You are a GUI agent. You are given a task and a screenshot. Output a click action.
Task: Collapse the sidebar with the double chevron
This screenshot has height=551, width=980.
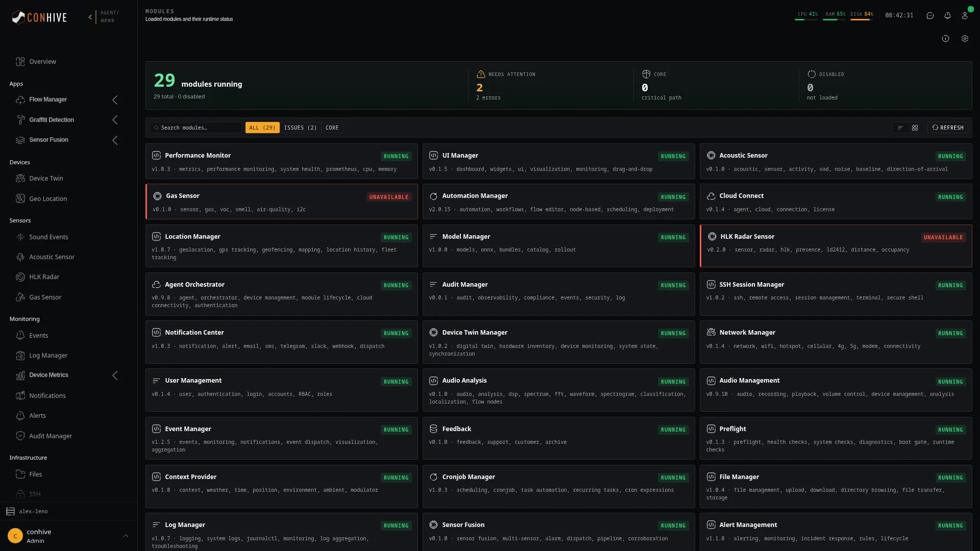(x=90, y=17)
